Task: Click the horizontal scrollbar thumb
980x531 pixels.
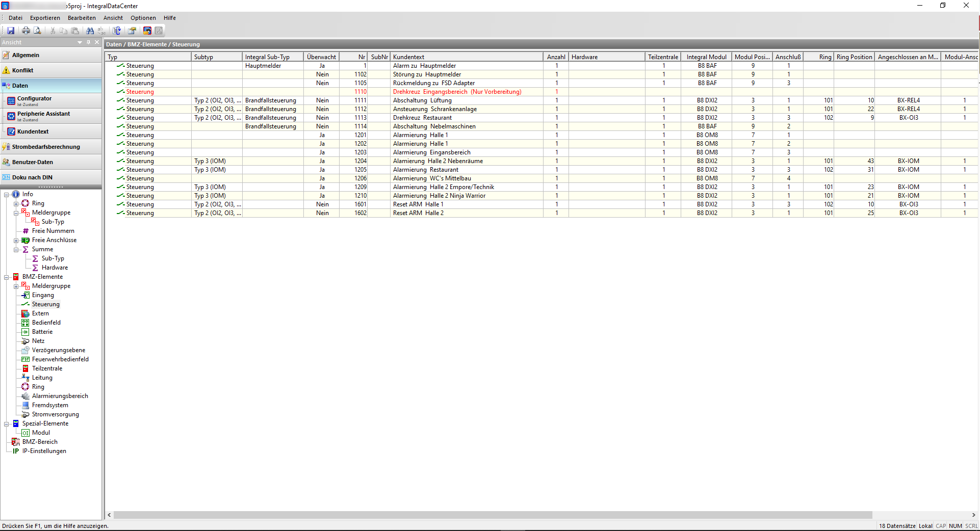Action: 493,515
